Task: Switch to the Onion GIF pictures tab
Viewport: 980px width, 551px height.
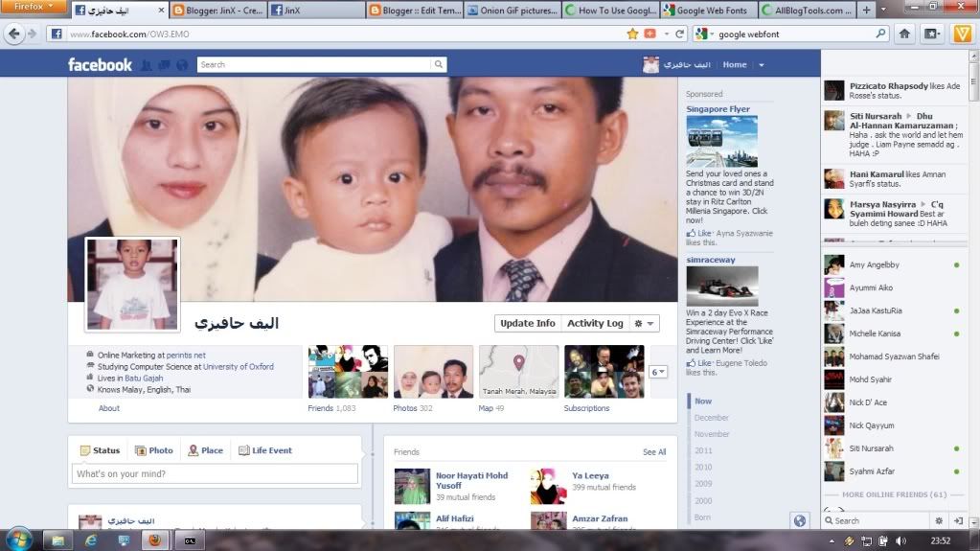Action: 513,10
